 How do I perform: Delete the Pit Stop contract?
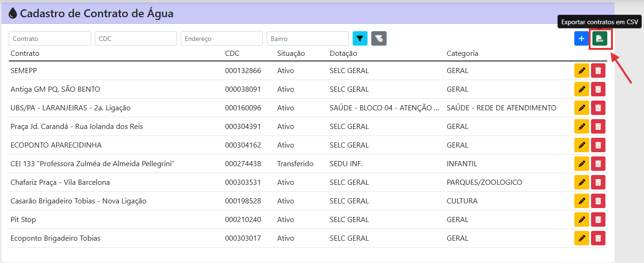[x=598, y=220]
